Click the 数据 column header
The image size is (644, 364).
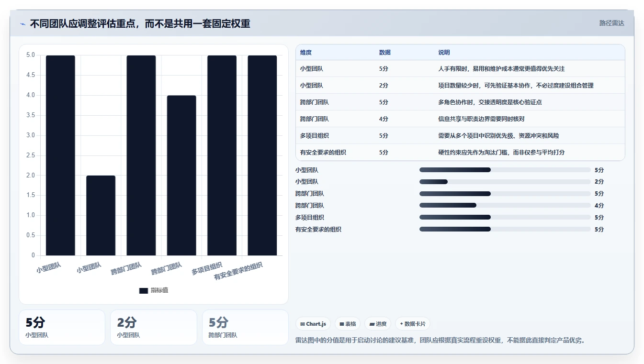[385, 53]
